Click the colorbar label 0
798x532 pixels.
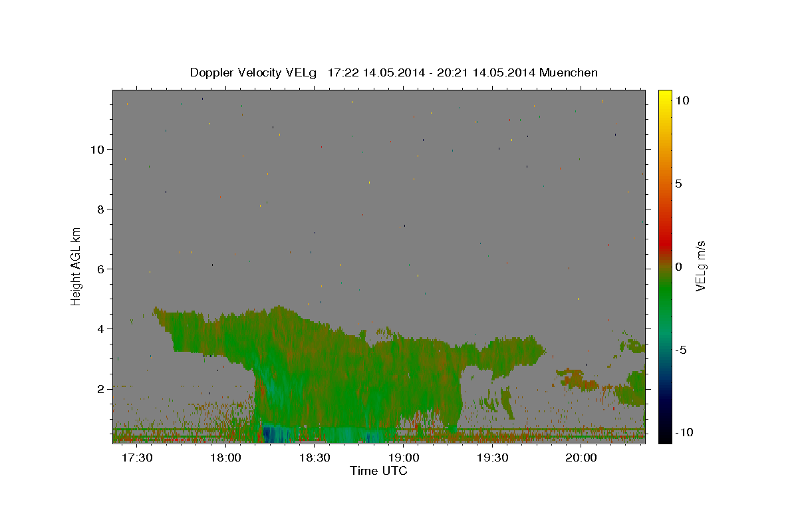[x=678, y=267]
